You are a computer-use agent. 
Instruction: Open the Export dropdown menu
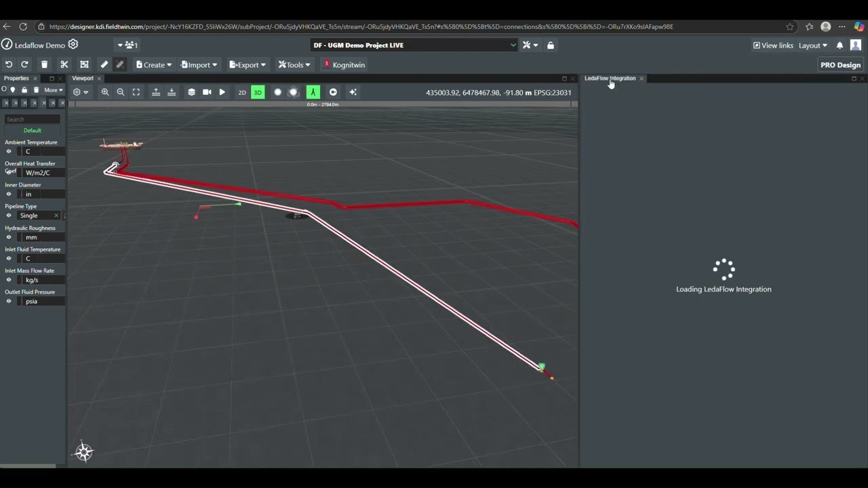(x=248, y=65)
